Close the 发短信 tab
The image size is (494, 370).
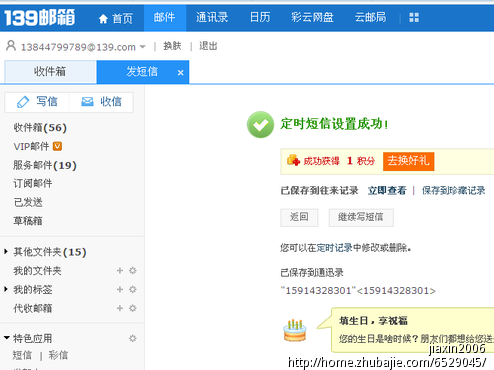click(180, 72)
